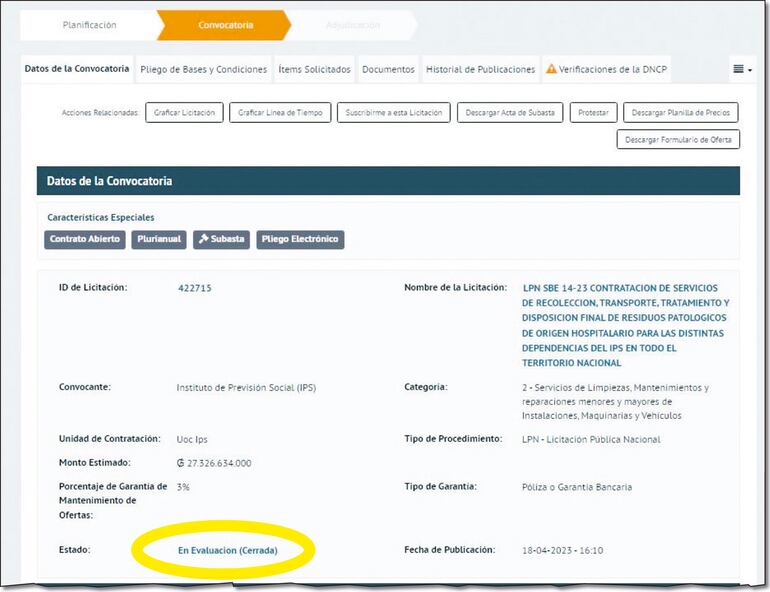The width and height of the screenshot is (770, 592).
Task: Click the Graficar Licitación button
Action: click(184, 113)
